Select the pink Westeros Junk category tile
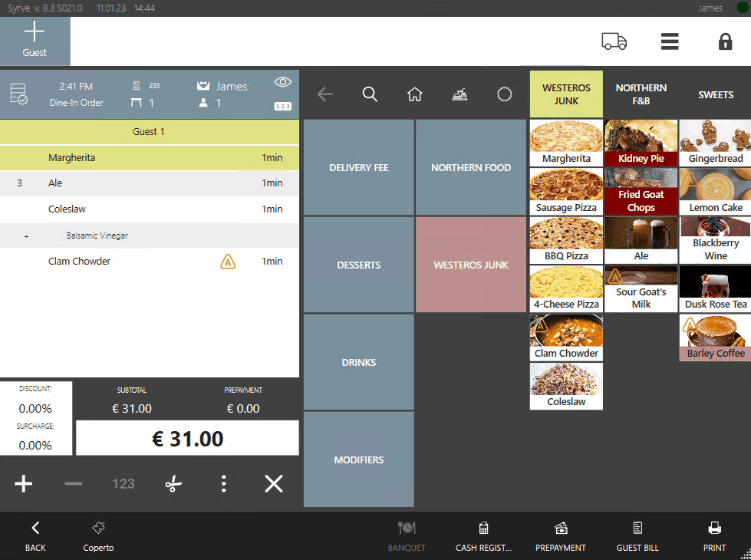Image resolution: width=751 pixels, height=560 pixels. (470, 265)
